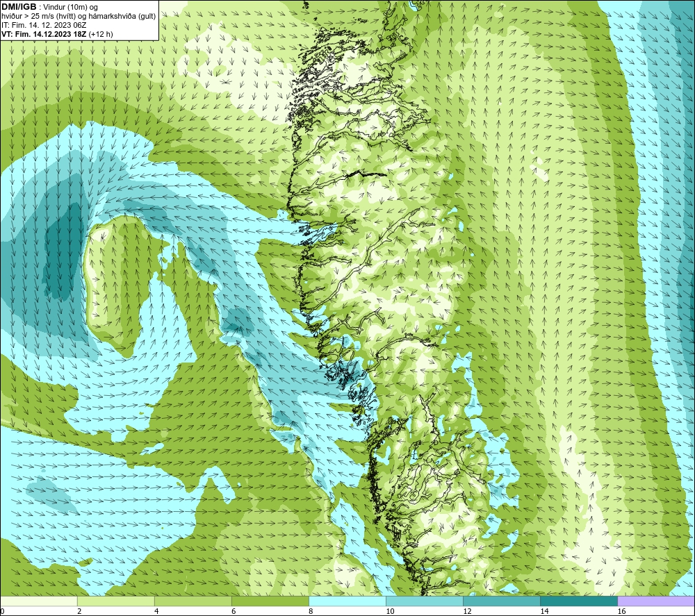Click the '12' scale label under legend
695x616 pixels.
point(467,611)
